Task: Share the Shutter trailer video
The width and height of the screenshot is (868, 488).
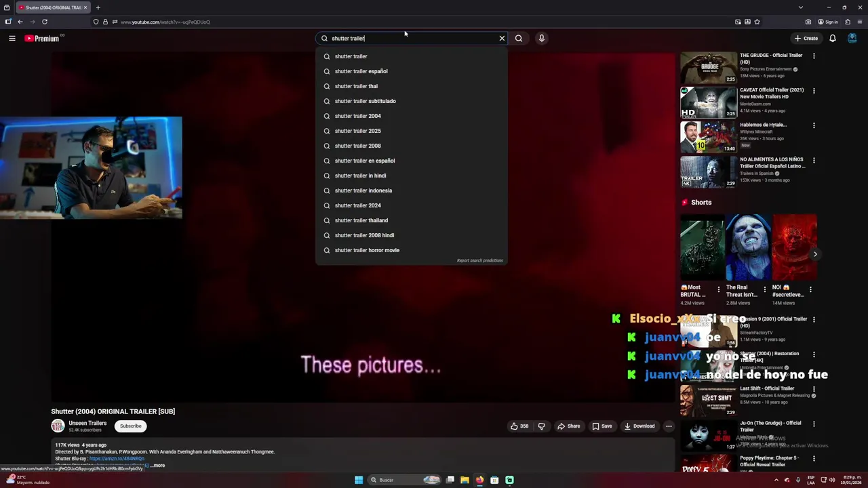Action: (568, 426)
